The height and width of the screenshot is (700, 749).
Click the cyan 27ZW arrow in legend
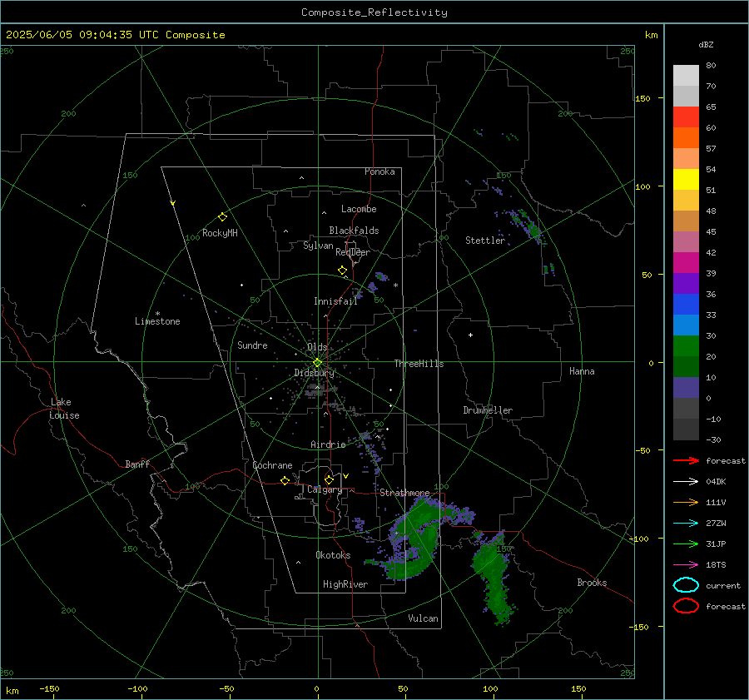[x=686, y=524]
